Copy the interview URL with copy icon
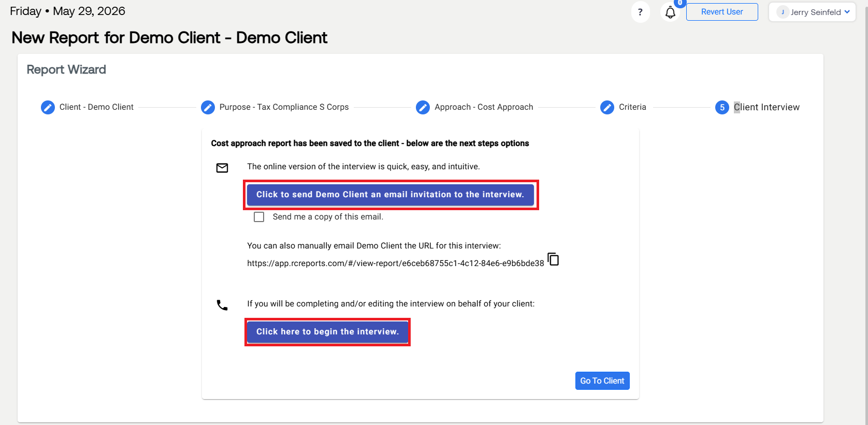 pos(553,259)
